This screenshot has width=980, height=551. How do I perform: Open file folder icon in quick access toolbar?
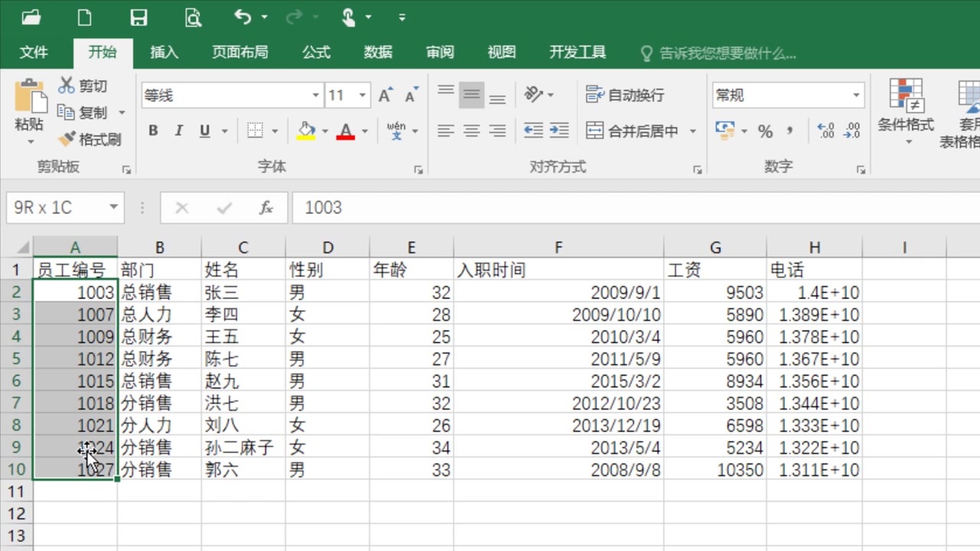point(31,17)
